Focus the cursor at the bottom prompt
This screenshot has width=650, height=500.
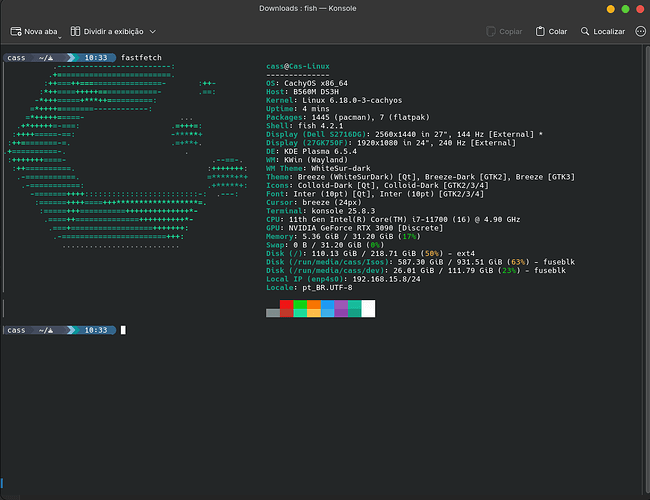tap(123, 329)
